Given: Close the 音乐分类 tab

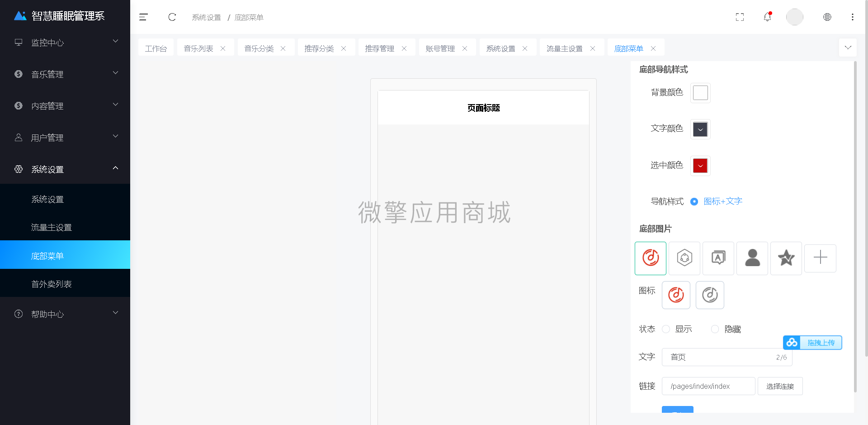Looking at the screenshot, I should [x=283, y=48].
